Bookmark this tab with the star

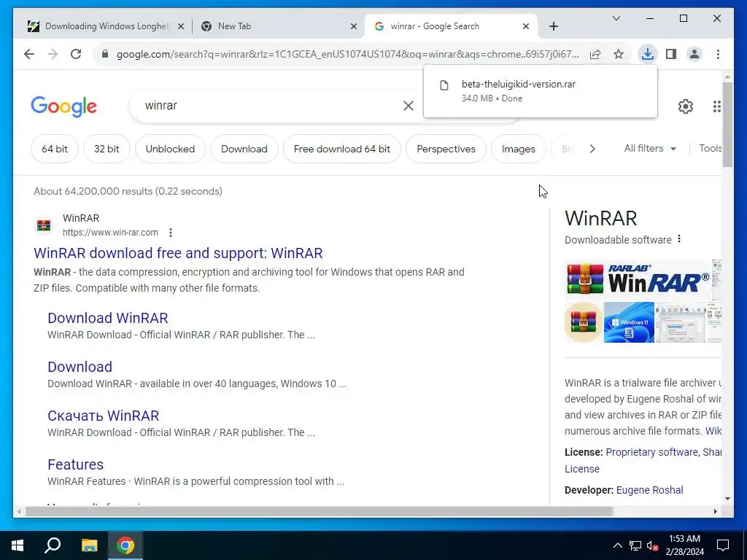click(619, 54)
